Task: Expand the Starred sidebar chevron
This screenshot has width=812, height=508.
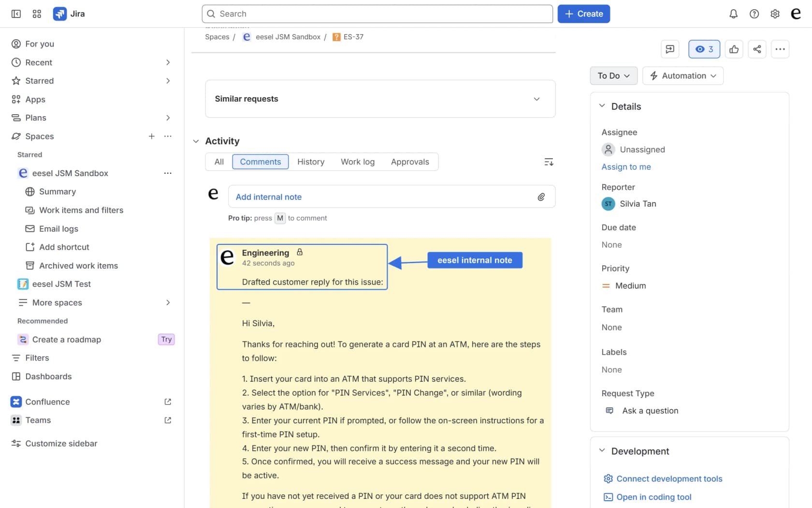Action: point(168,81)
